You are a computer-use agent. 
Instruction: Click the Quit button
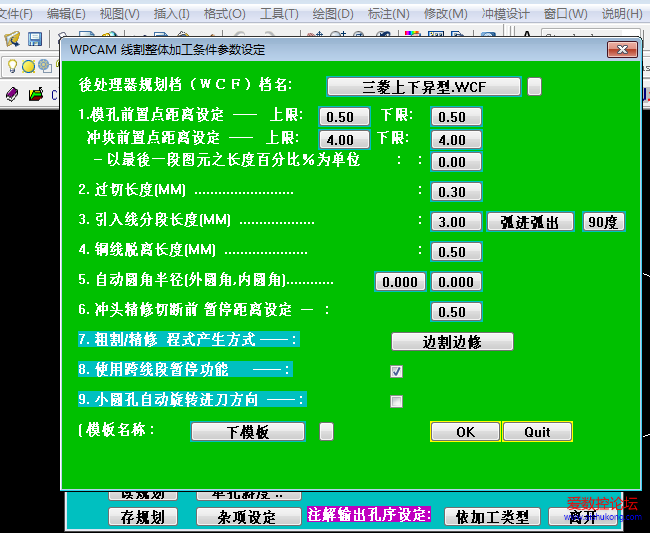(537, 431)
